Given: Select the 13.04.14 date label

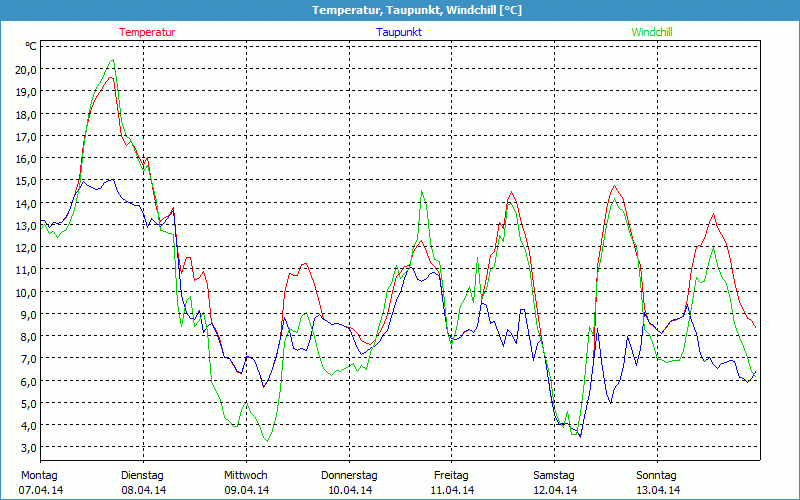Looking at the screenshot, I should (657, 490).
